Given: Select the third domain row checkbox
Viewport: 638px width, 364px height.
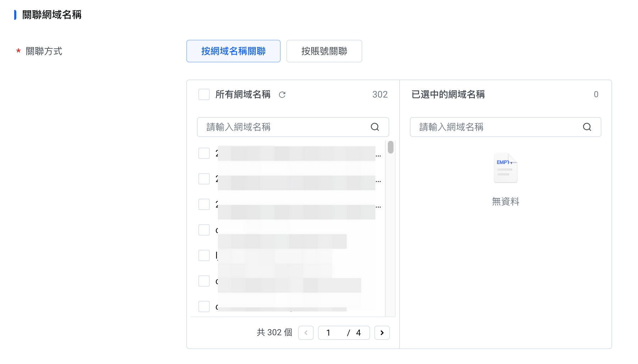Looking at the screenshot, I should click(204, 204).
